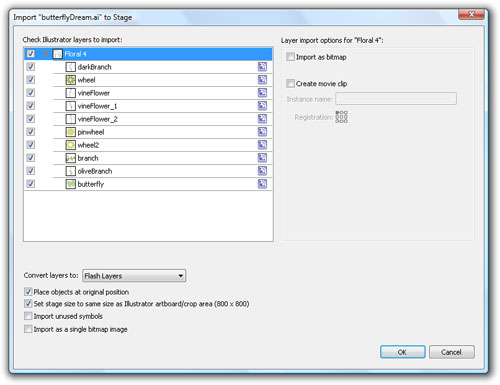Select the darkBranch layer name
The height and width of the screenshot is (385, 500).
point(95,67)
